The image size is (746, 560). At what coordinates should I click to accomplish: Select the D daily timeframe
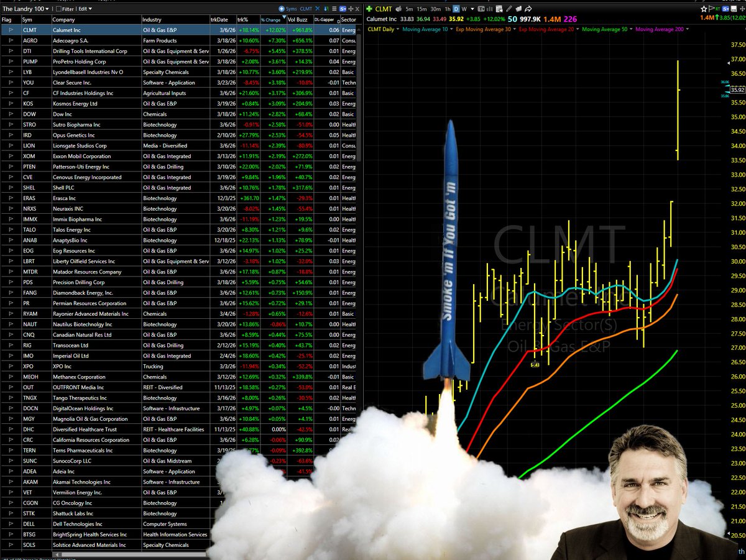point(456,9)
